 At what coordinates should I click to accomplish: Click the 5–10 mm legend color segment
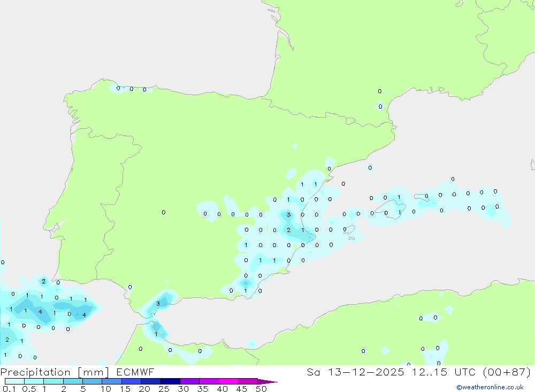click(x=93, y=381)
